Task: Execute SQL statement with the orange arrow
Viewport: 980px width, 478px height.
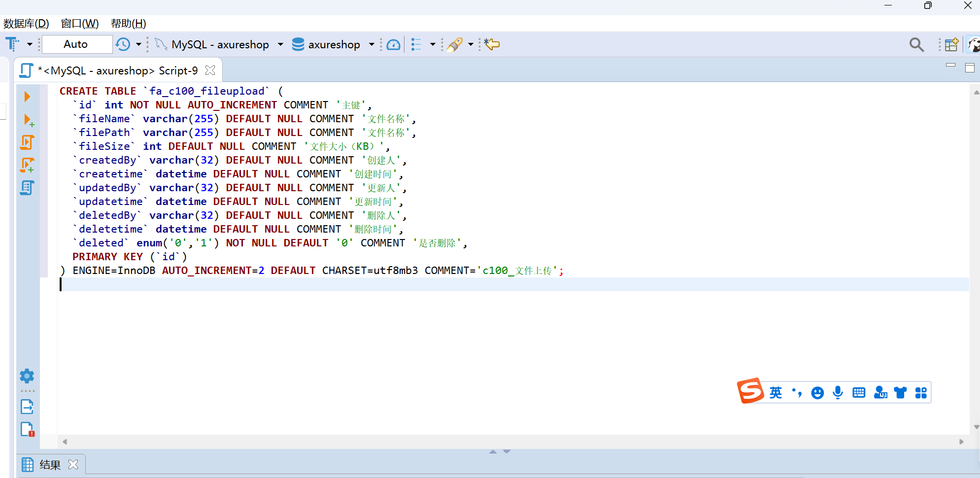Action: [x=28, y=97]
